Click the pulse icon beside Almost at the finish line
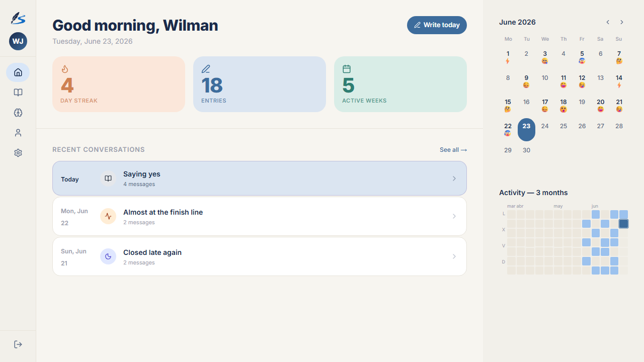The height and width of the screenshot is (362, 644). coord(108,216)
